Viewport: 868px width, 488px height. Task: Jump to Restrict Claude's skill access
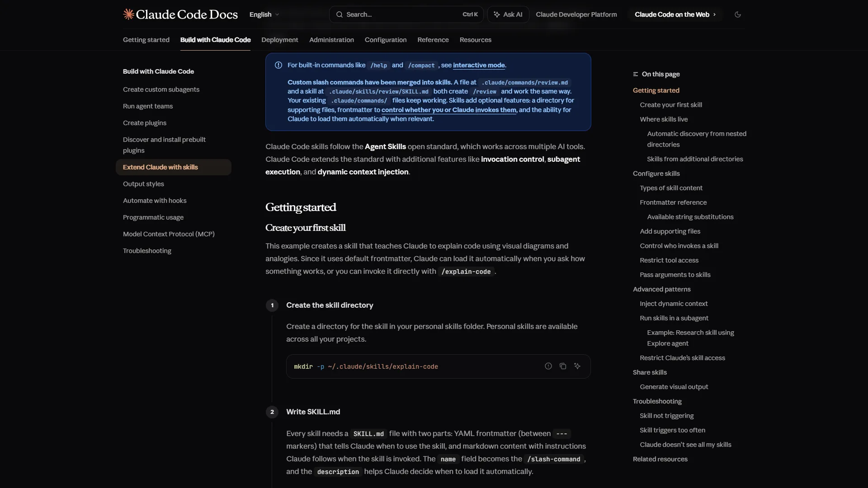pos(682,358)
